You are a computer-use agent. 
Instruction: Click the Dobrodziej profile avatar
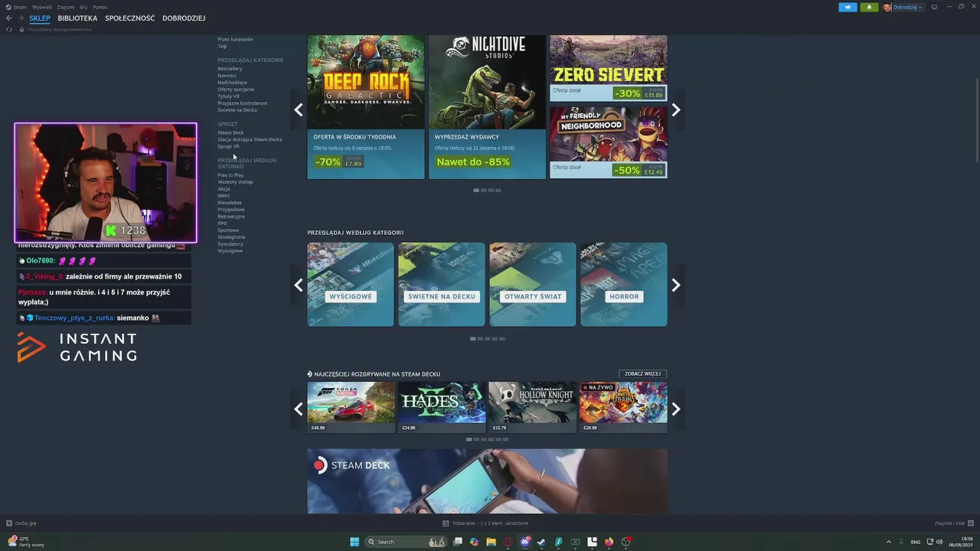pos(887,7)
